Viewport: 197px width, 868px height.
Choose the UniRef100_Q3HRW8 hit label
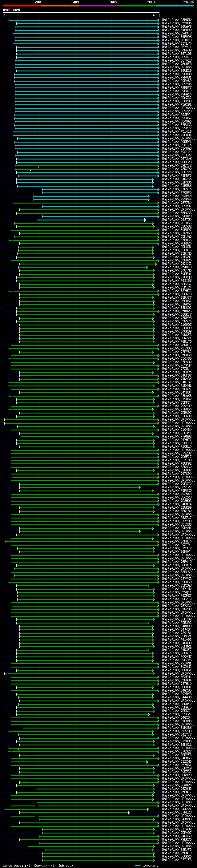coord(176,101)
